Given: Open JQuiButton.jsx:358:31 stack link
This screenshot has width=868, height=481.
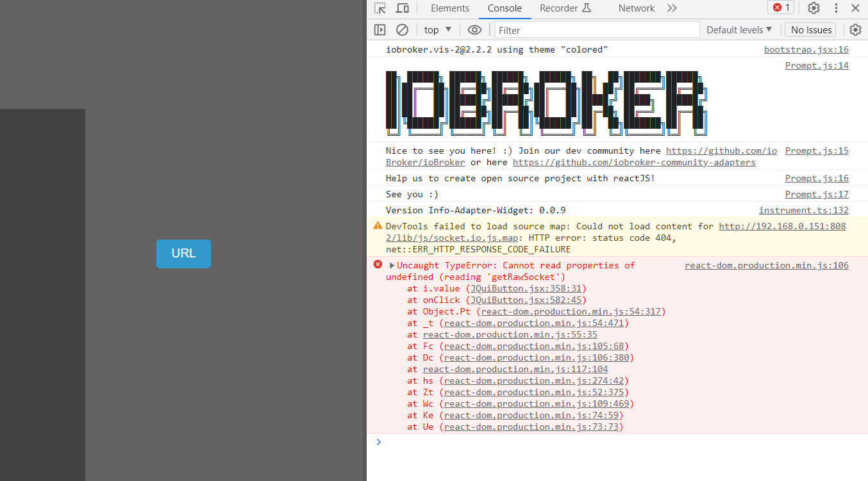Looking at the screenshot, I should (526, 288).
